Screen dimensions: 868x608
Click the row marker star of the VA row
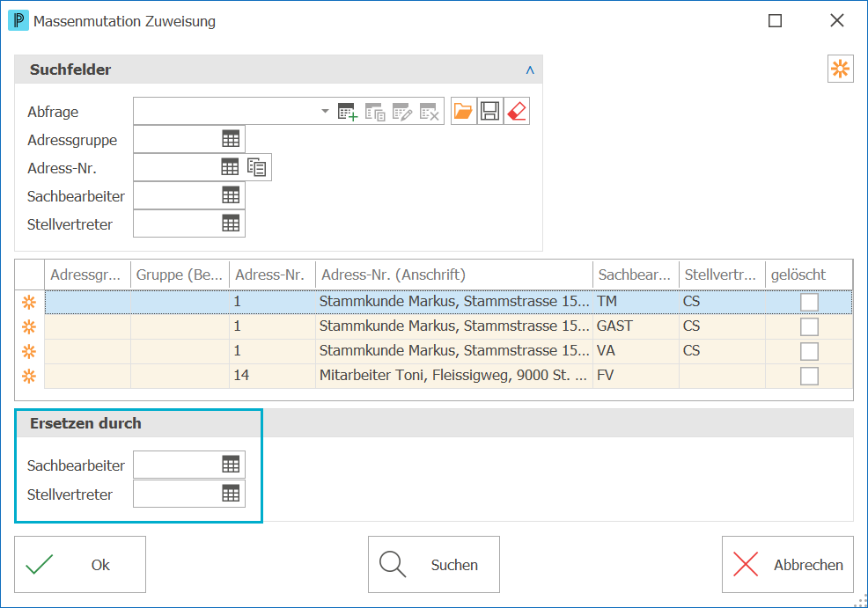(29, 351)
